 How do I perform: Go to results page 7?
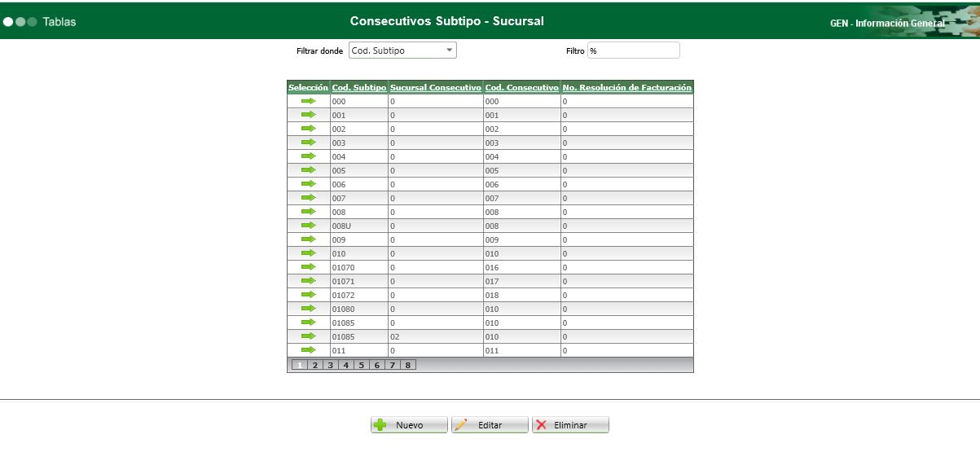coord(393,365)
